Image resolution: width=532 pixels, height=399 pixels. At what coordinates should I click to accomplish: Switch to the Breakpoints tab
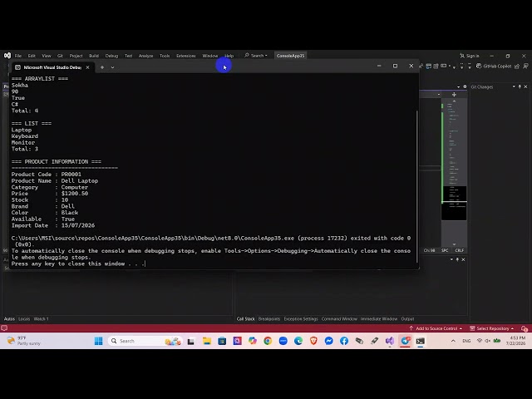coord(269,319)
